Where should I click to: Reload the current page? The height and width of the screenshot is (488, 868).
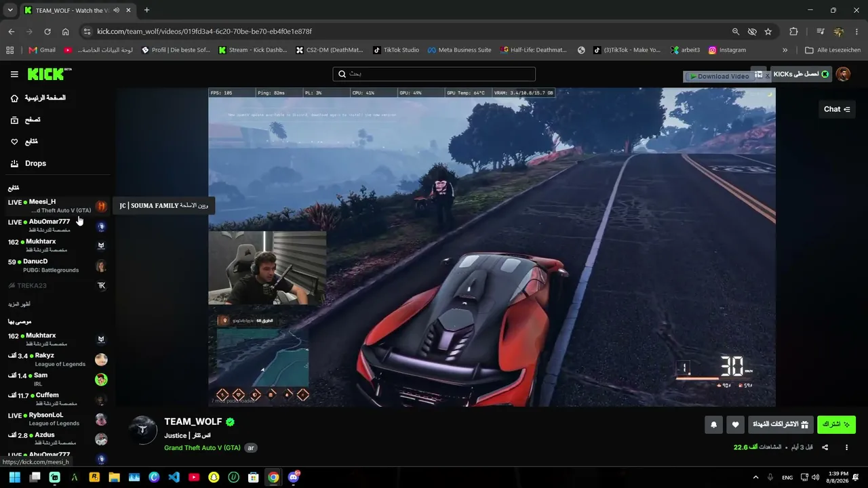point(47,31)
